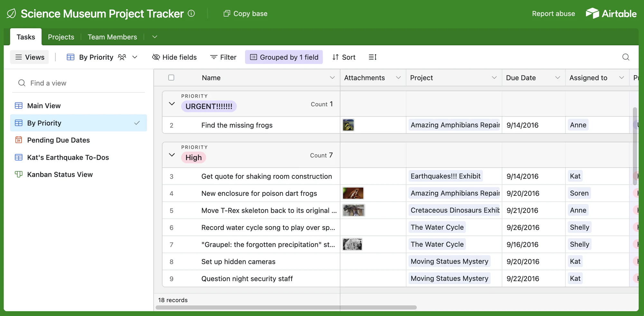This screenshot has width=644, height=316.
Task: Click the Hide fields button
Action: 174,57
